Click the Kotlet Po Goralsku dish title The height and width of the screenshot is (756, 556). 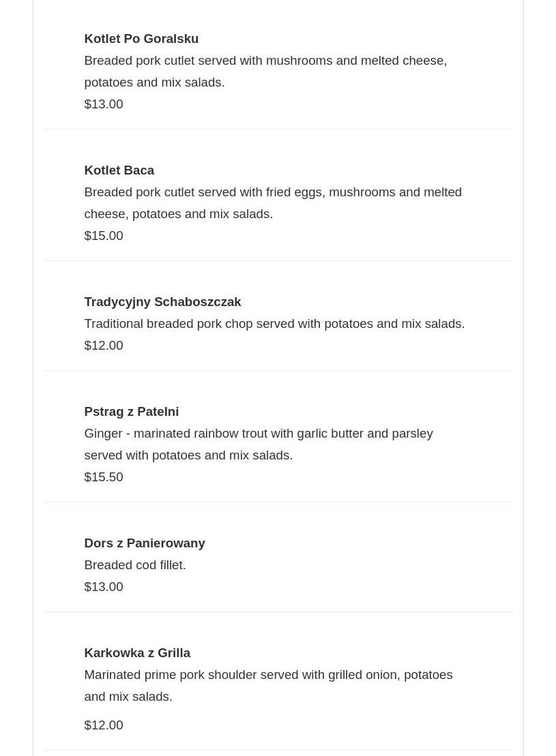(141, 39)
